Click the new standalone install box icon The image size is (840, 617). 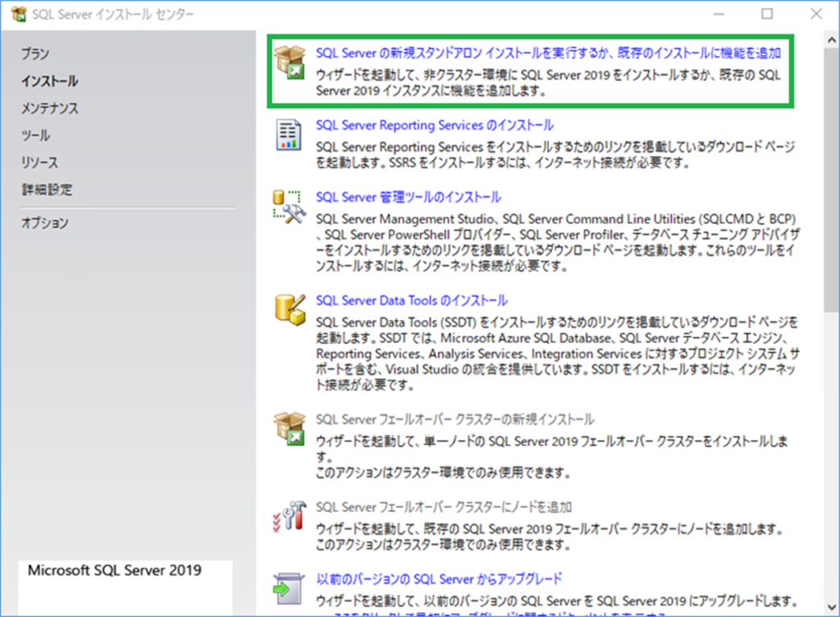[290, 62]
